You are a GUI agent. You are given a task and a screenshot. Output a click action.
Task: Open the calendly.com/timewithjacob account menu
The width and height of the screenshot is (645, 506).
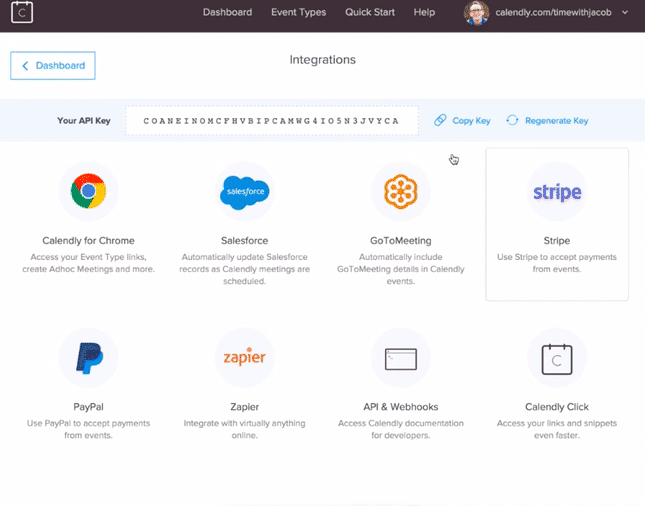click(553, 12)
